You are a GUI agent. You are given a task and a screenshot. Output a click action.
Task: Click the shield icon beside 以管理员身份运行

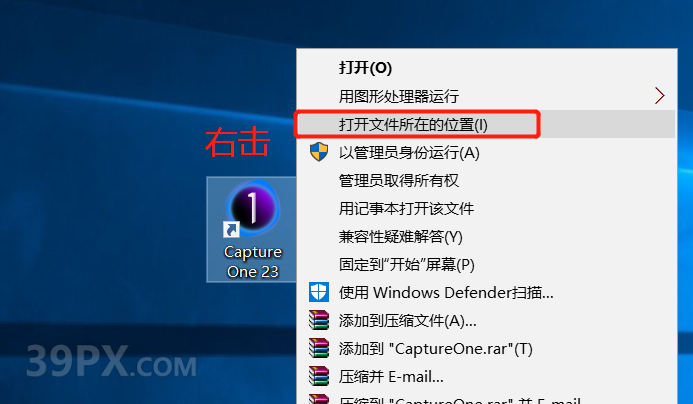319,152
